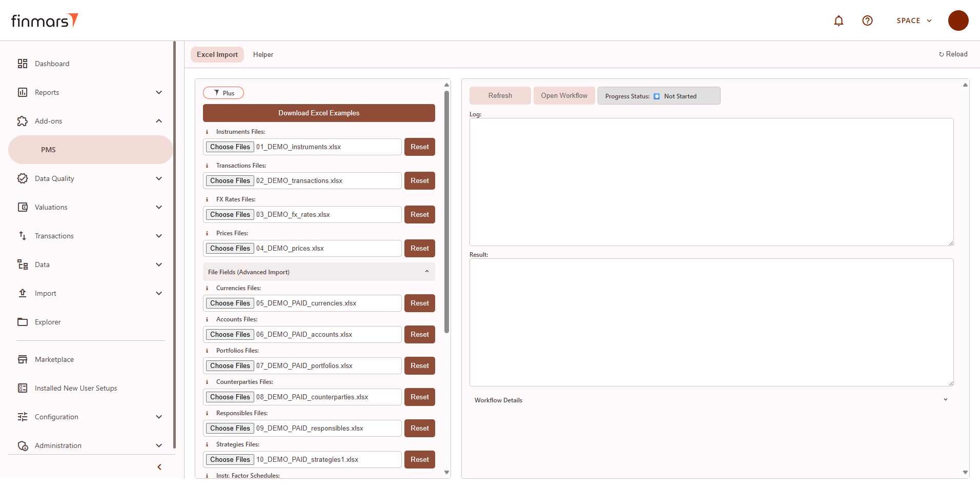Click the file list scrollbar thumb

[x=446, y=212]
